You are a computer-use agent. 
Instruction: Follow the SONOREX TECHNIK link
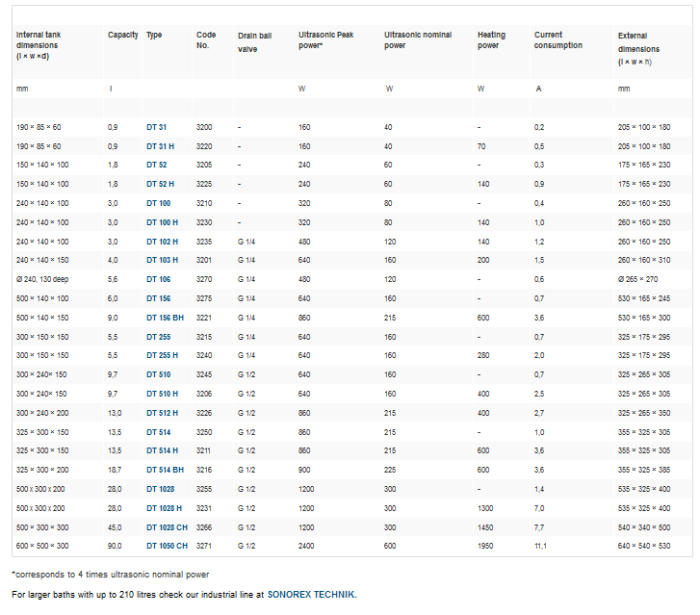(311, 594)
